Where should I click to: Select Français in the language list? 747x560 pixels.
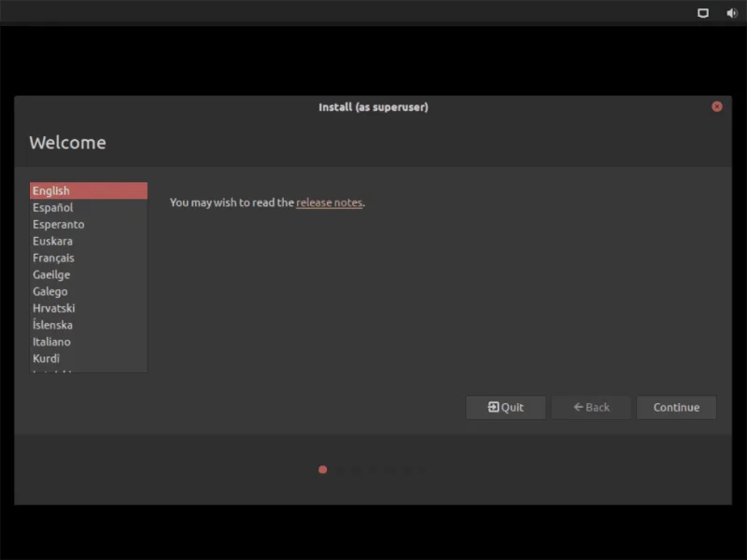point(89,258)
